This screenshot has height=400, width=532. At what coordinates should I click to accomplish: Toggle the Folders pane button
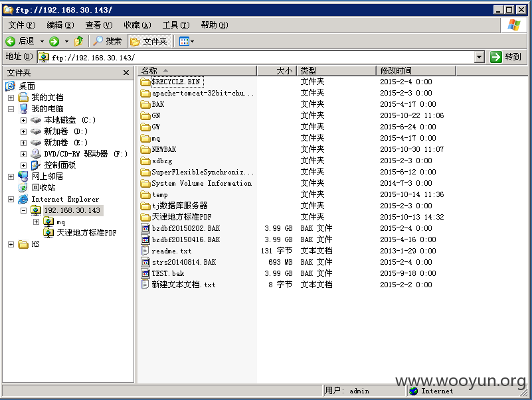[149, 41]
